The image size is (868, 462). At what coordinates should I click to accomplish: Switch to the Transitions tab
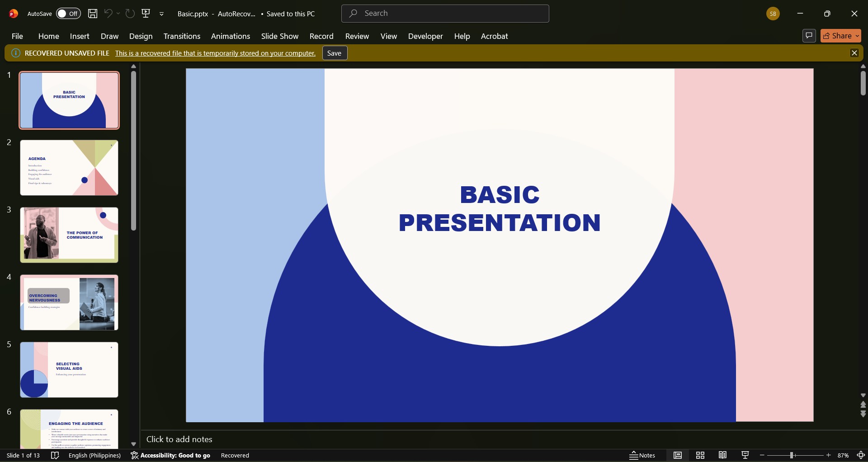[x=182, y=36]
